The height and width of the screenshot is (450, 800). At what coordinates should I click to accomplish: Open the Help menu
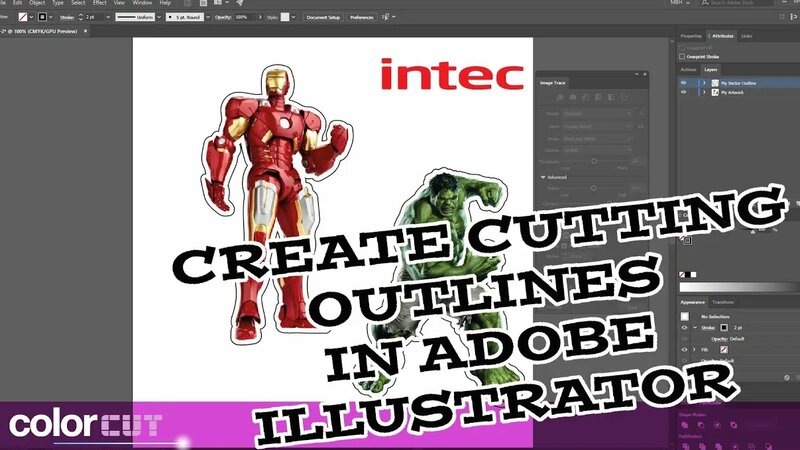click(x=165, y=3)
